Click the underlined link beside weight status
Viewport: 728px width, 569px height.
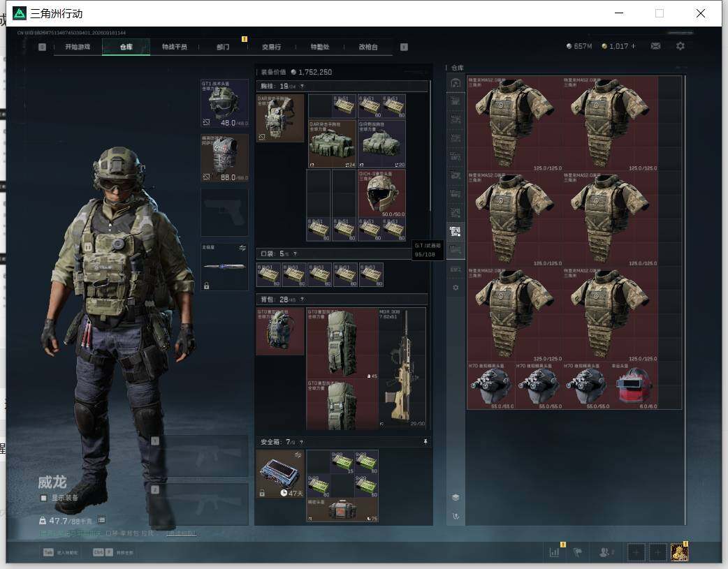point(181,533)
